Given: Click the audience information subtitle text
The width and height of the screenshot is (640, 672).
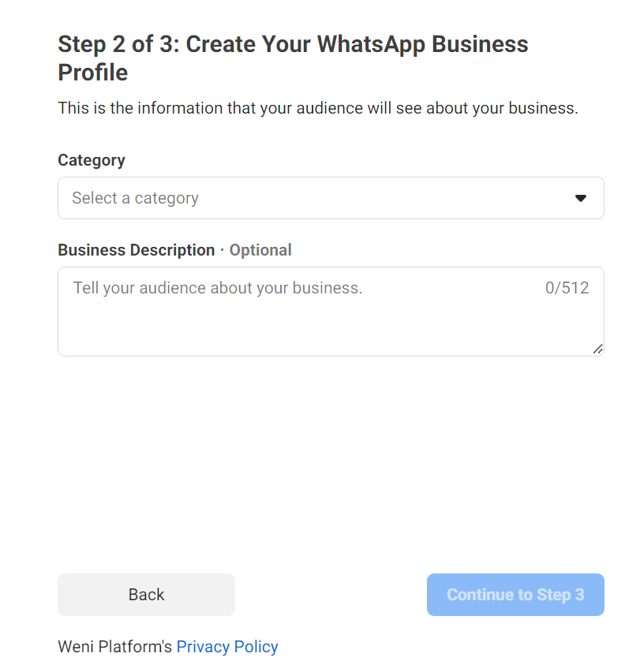Looking at the screenshot, I should click(x=318, y=108).
